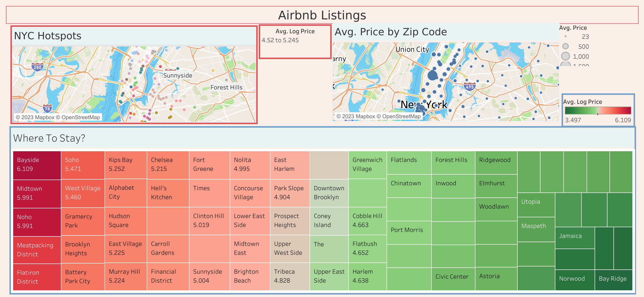Click the Avg. Log Price range filter
The image size is (644, 297).
pos(280,40)
